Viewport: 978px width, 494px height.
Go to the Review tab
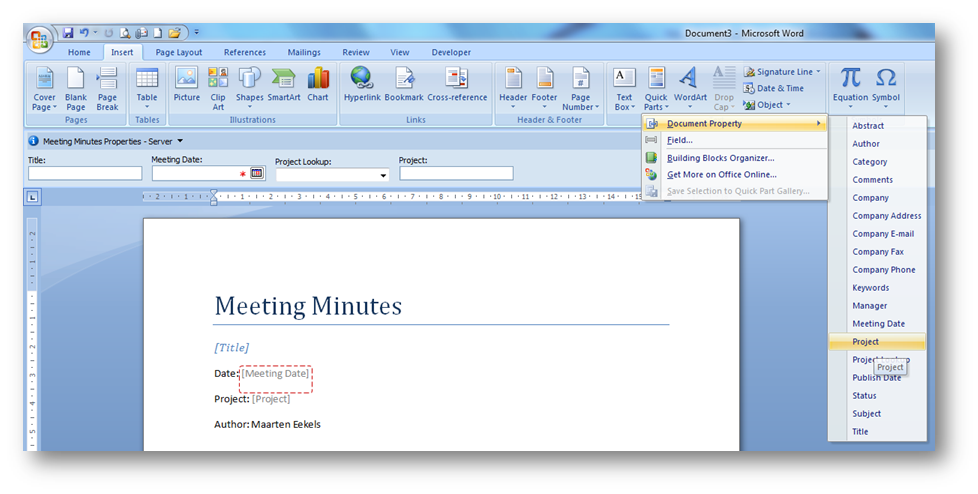356,52
